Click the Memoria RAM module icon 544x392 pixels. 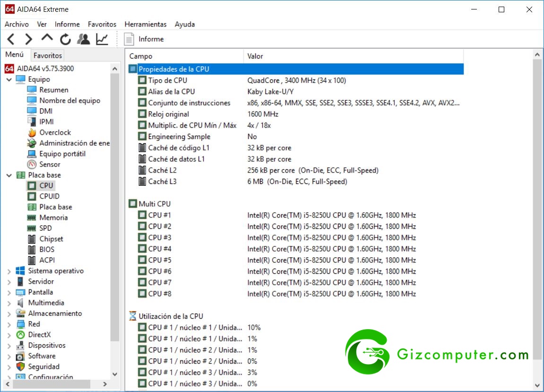pos(32,218)
